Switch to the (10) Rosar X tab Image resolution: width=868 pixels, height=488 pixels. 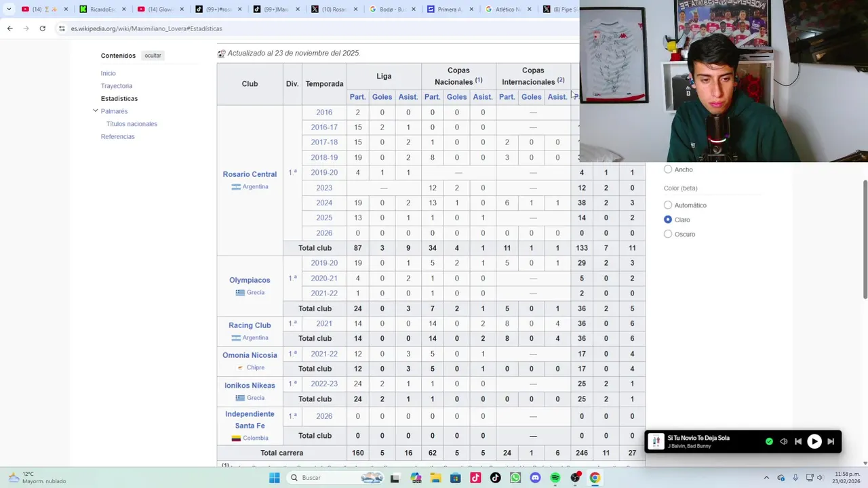pyautogui.click(x=334, y=9)
